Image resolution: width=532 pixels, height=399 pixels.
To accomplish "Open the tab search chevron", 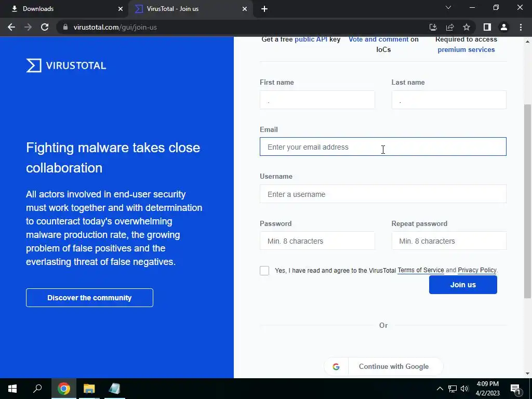I will pyautogui.click(x=448, y=7).
